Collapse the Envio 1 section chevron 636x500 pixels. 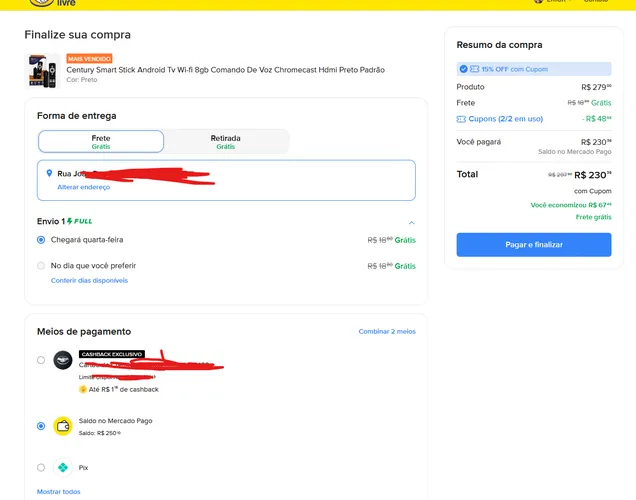click(x=411, y=223)
